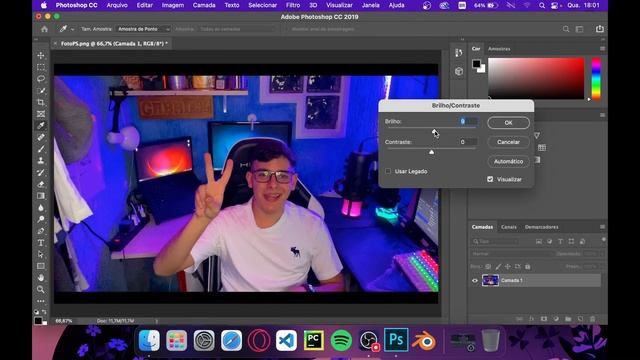Click the Contraste slider handle

(x=431, y=152)
